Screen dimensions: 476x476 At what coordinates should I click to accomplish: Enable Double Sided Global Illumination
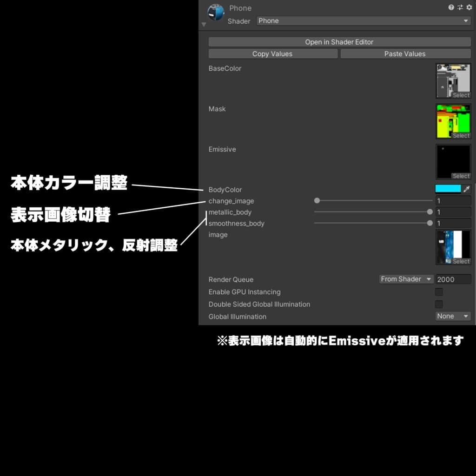(438, 304)
